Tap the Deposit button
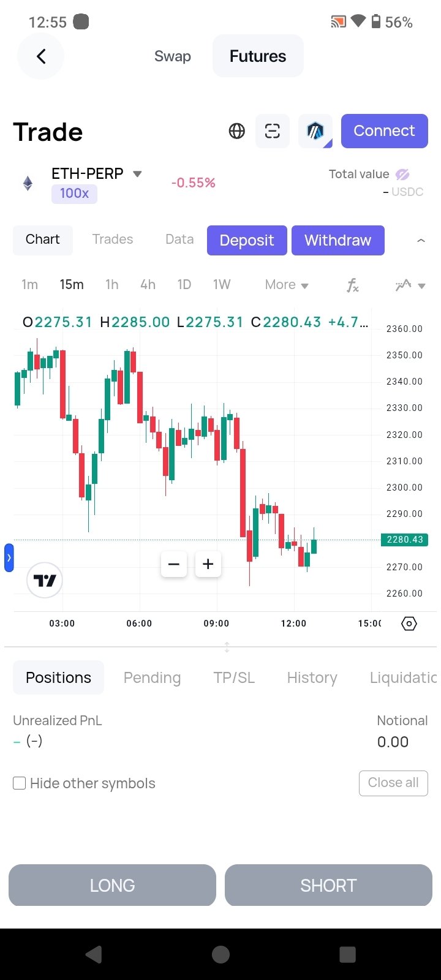 tap(247, 240)
